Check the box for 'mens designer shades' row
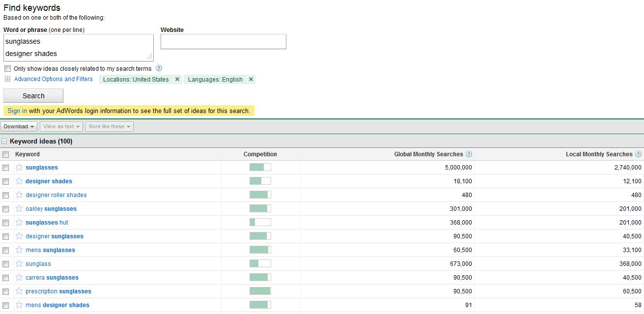Image resolution: width=644 pixels, height=314 pixels. coord(6,305)
